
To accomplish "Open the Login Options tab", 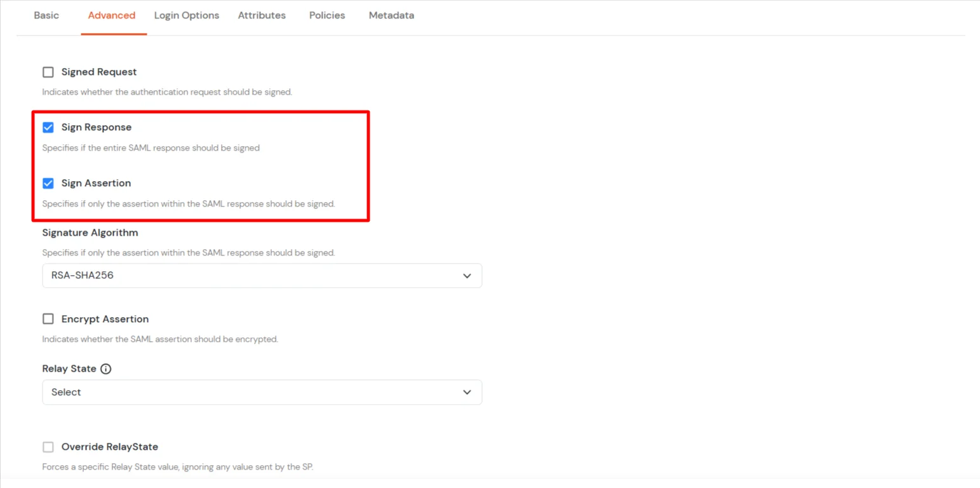I will 186,15.
